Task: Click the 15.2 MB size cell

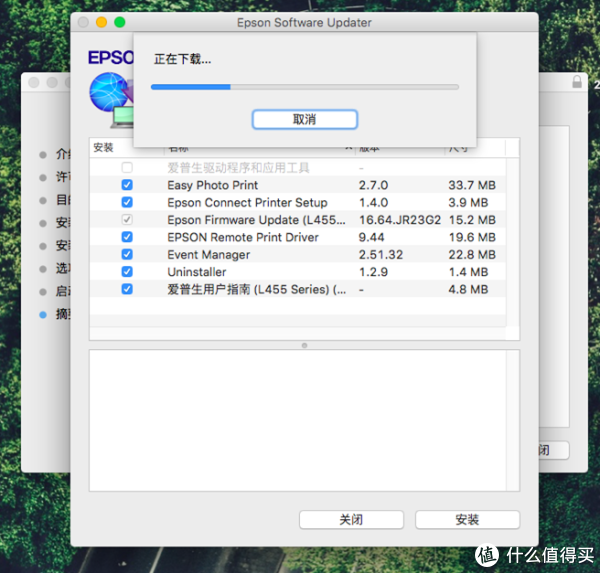Action: coord(472,220)
